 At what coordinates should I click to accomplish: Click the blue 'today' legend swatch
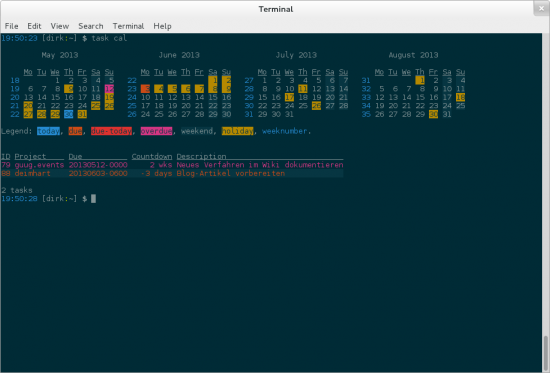coord(48,131)
